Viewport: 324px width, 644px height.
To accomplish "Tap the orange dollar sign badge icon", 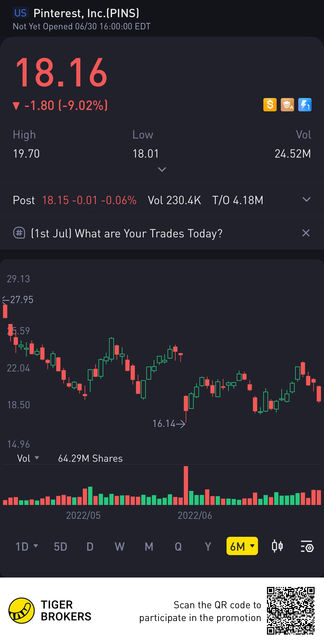I will pyautogui.click(x=270, y=105).
